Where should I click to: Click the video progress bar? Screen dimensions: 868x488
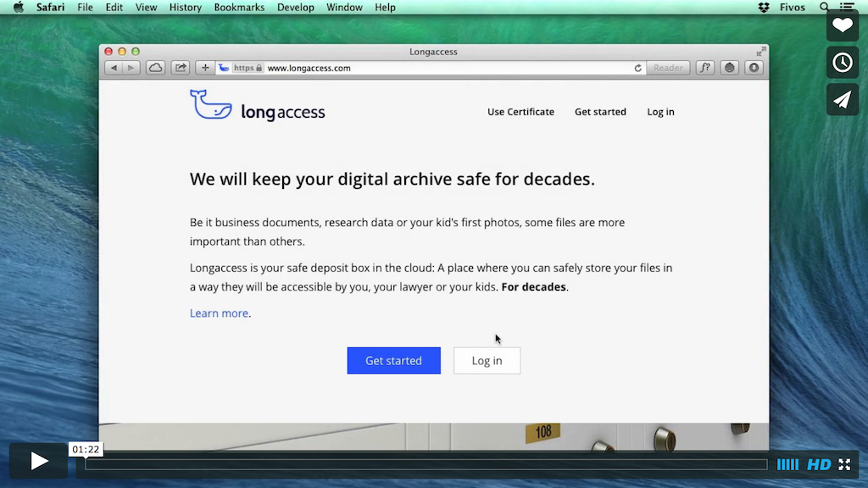click(426, 465)
